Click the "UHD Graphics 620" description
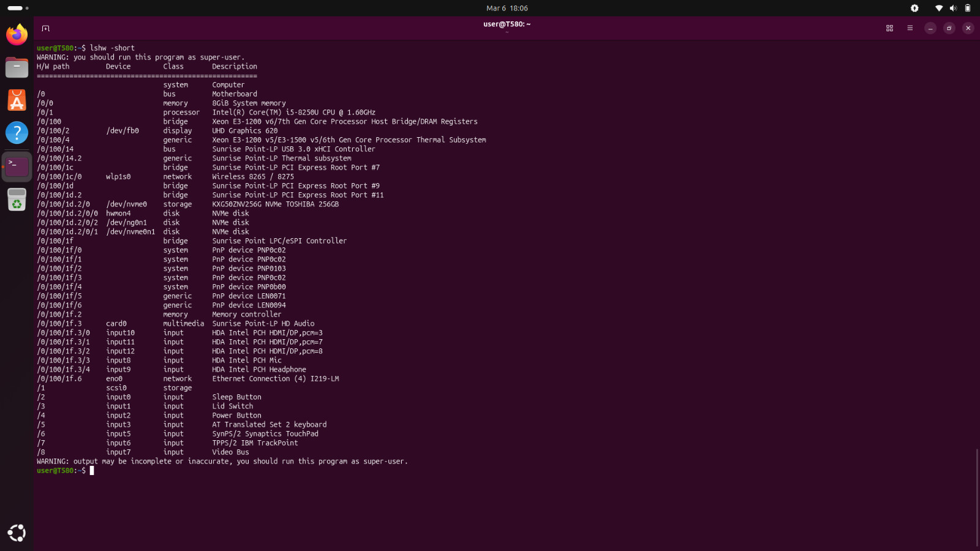Image resolution: width=980 pixels, height=551 pixels. click(245, 130)
